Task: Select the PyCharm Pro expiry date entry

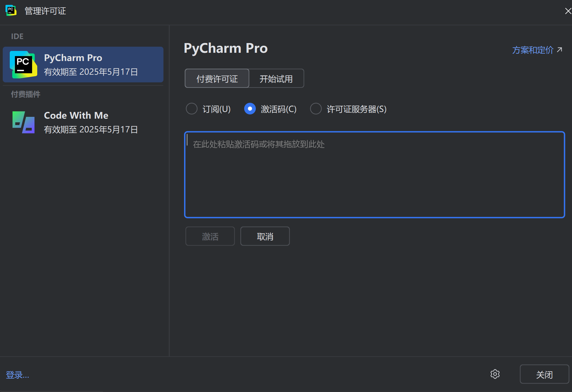Action: pyautogui.click(x=91, y=72)
